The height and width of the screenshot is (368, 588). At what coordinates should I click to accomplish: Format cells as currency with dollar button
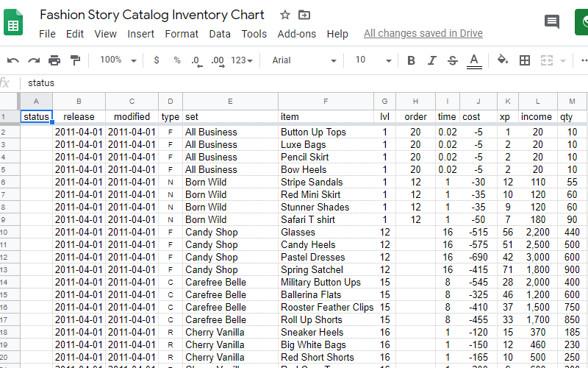[x=157, y=60]
